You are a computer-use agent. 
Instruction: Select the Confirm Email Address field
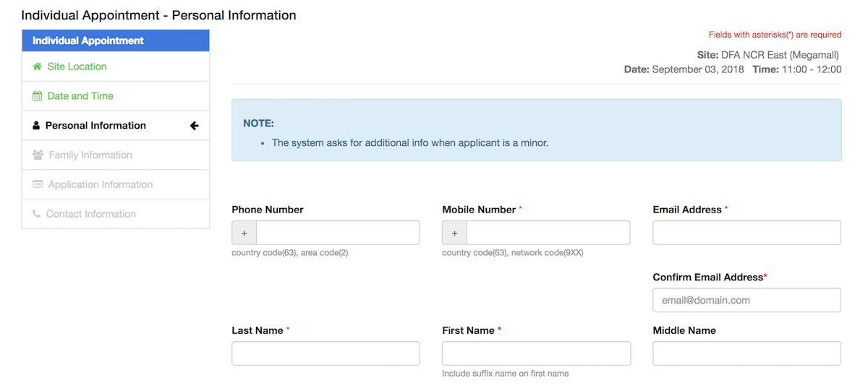pos(746,300)
